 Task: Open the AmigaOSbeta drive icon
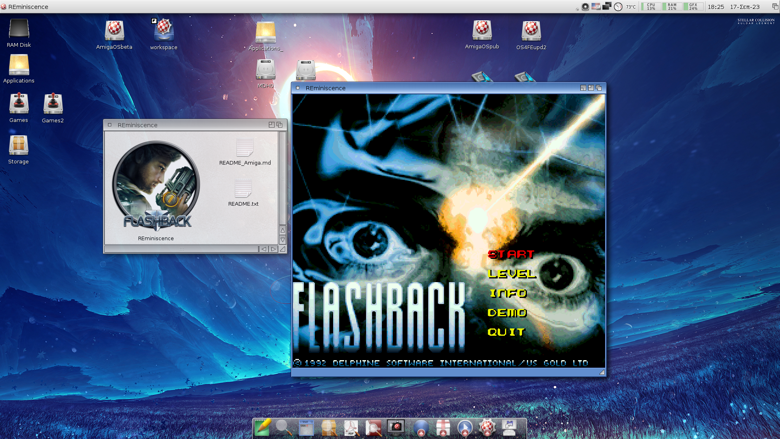tap(114, 31)
